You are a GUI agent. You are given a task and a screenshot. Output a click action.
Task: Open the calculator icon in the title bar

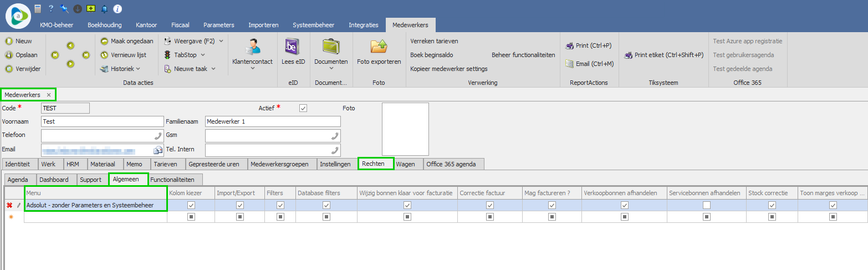(38, 9)
